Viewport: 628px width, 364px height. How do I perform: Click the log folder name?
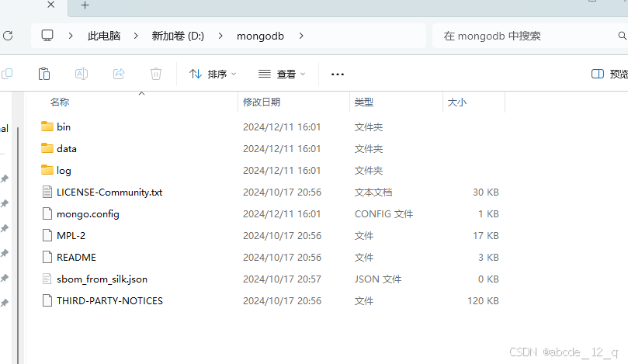64,171
